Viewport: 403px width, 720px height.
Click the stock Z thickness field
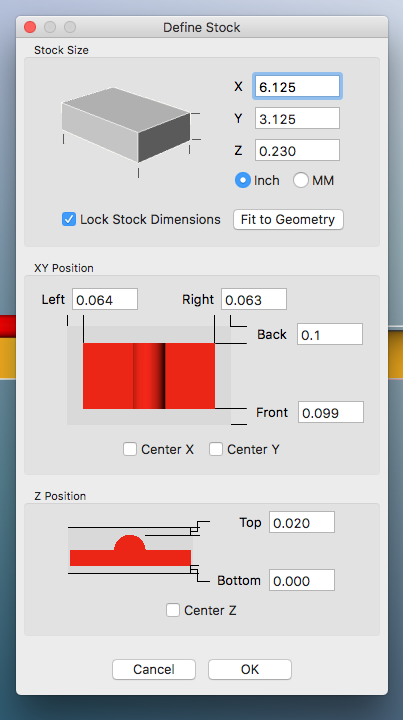pos(297,151)
